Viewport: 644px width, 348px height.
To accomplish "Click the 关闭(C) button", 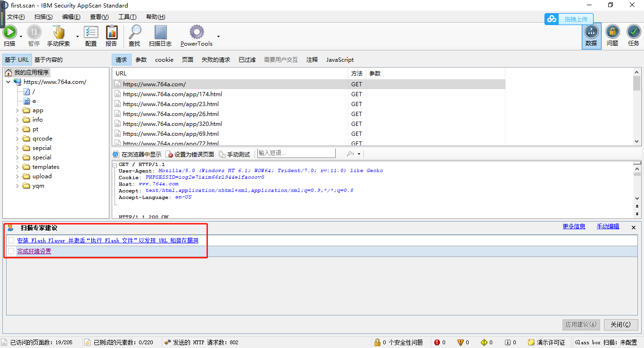I will (x=620, y=324).
